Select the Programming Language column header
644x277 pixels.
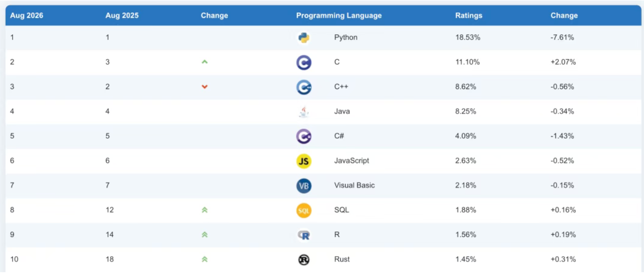pyautogui.click(x=339, y=15)
